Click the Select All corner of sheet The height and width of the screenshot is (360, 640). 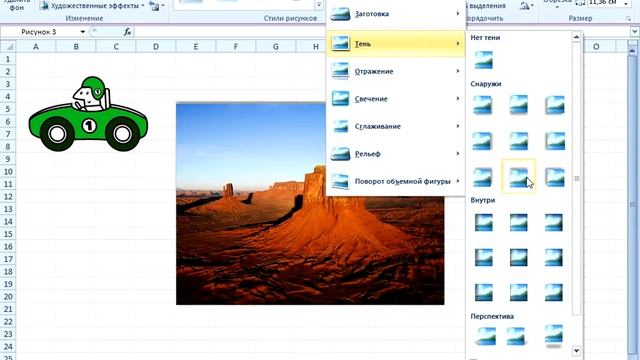(x=8, y=47)
